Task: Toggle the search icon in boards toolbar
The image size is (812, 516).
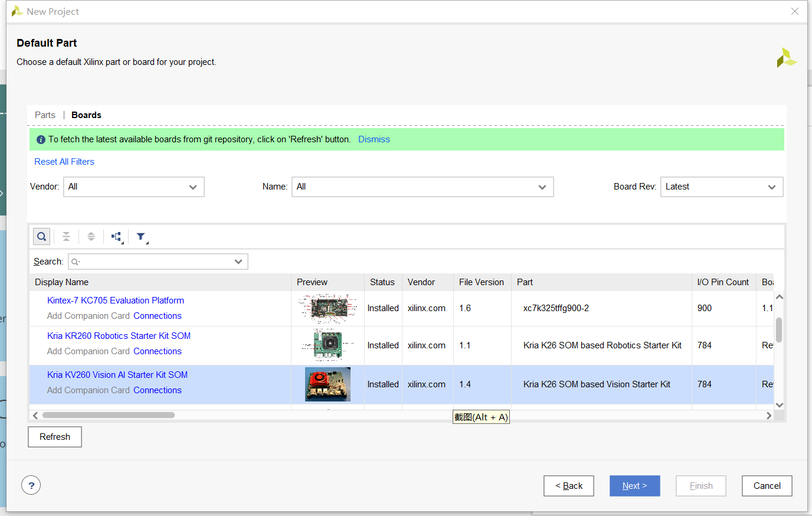Action: 41,237
